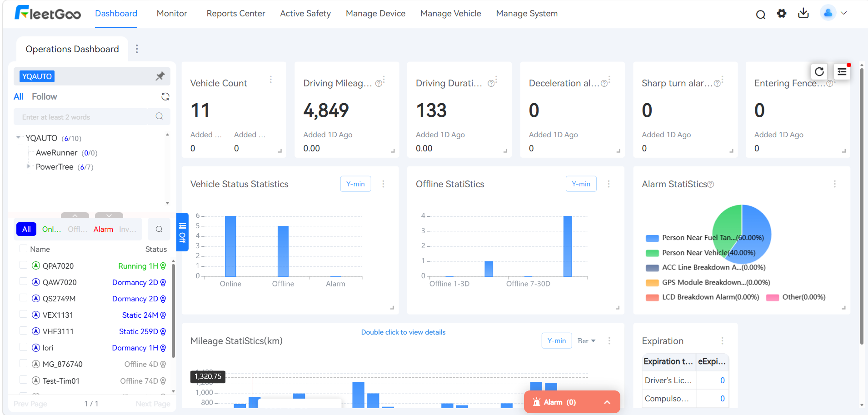Refresh the vehicle group tree
868x415 pixels.
[x=165, y=96]
